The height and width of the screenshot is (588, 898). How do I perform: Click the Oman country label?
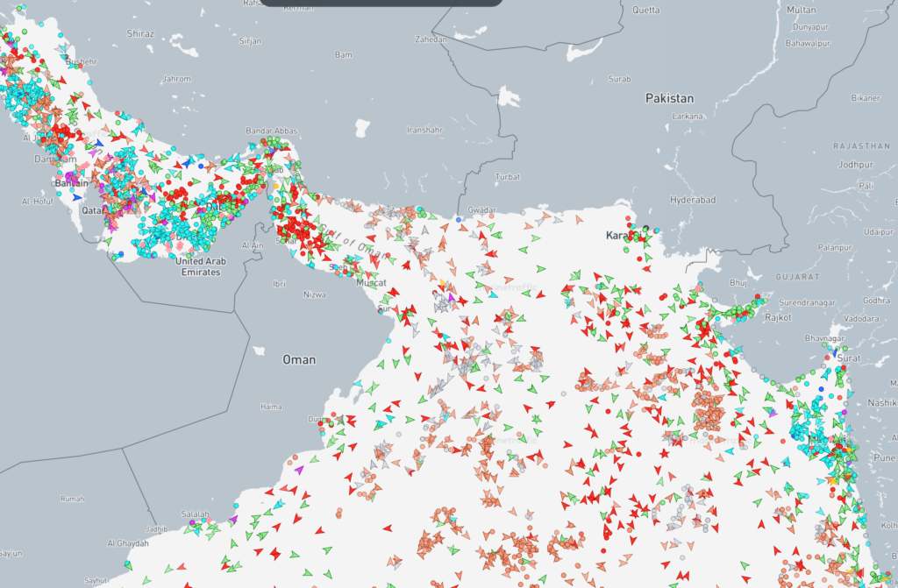[x=298, y=359]
